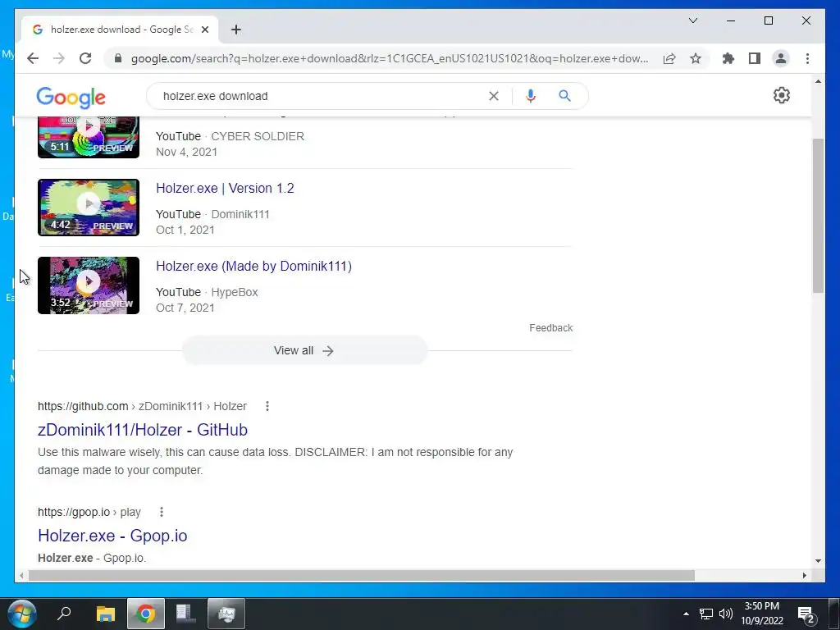The image size is (840, 630).
Task: Submit search with the magnifier icon
Action: point(564,96)
